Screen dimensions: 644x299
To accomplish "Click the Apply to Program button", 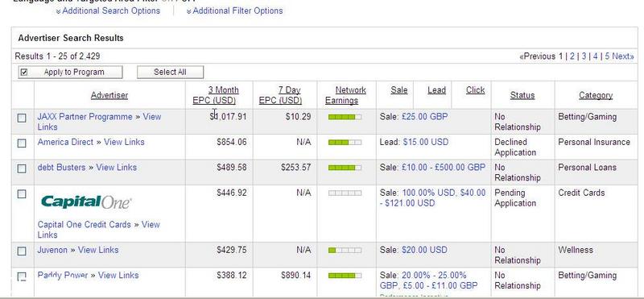I will point(70,72).
